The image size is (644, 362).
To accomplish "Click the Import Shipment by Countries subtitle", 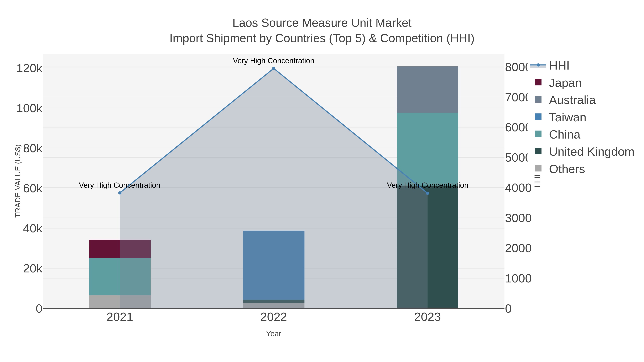I will coord(322,38).
